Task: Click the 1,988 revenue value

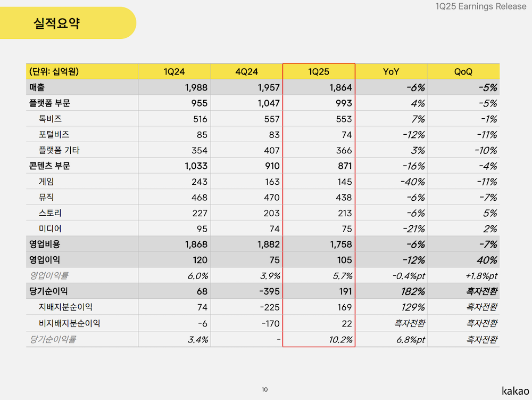Action: (x=196, y=87)
